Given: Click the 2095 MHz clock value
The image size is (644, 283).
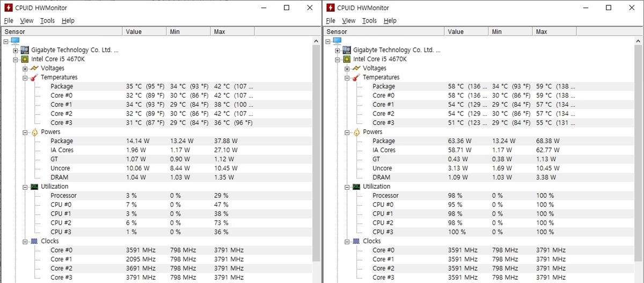Looking at the screenshot, I should 141,259.
